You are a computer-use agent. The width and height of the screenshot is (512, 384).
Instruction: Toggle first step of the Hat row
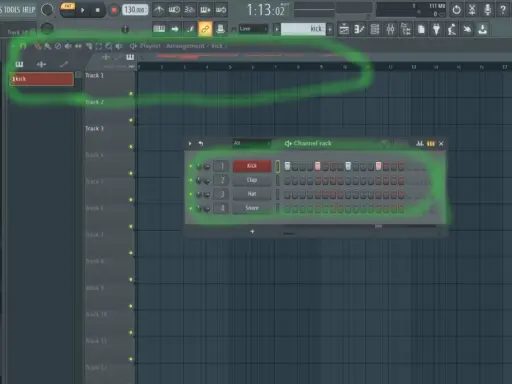tap(287, 194)
